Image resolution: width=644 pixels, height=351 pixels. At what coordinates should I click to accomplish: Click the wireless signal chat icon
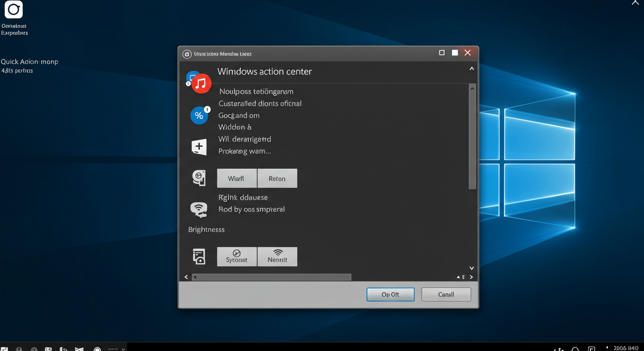199,209
